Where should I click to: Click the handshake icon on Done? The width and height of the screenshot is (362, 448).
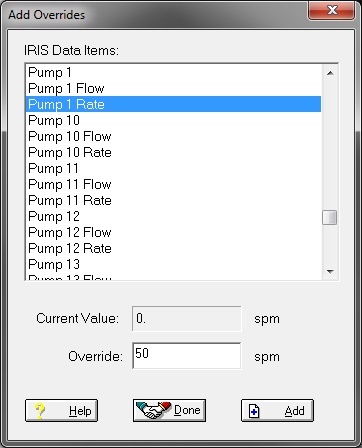click(x=153, y=410)
